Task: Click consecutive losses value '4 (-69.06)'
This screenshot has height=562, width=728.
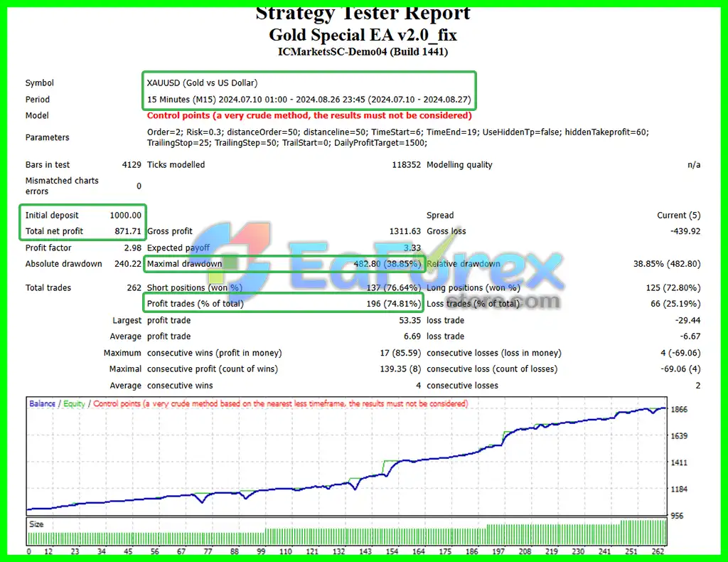Action: [x=680, y=353]
